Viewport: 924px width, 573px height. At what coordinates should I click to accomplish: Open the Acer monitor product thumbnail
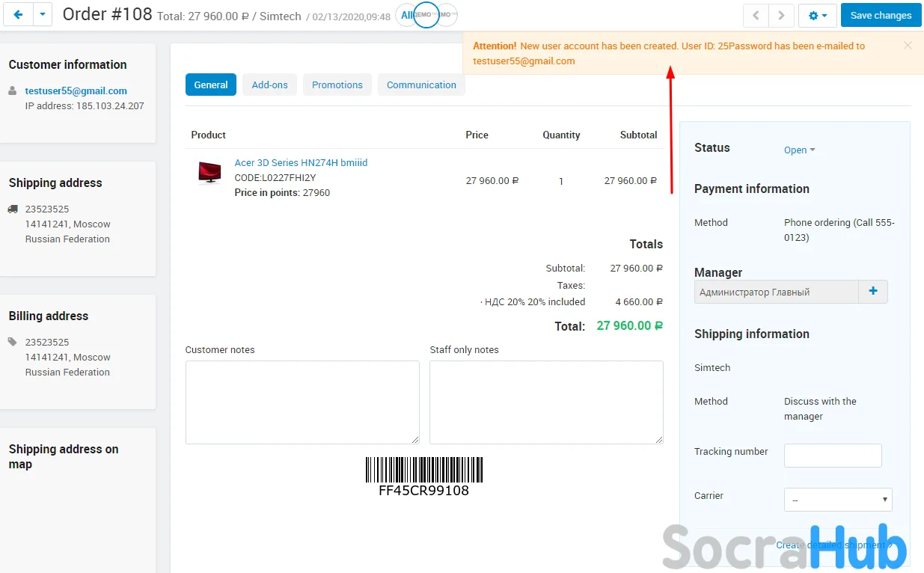(209, 173)
